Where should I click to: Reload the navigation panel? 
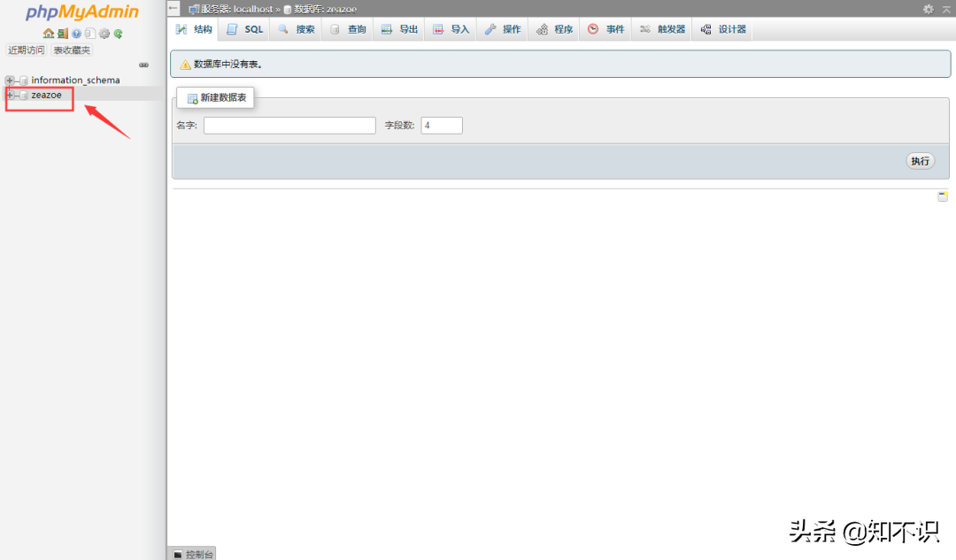click(119, 34)
